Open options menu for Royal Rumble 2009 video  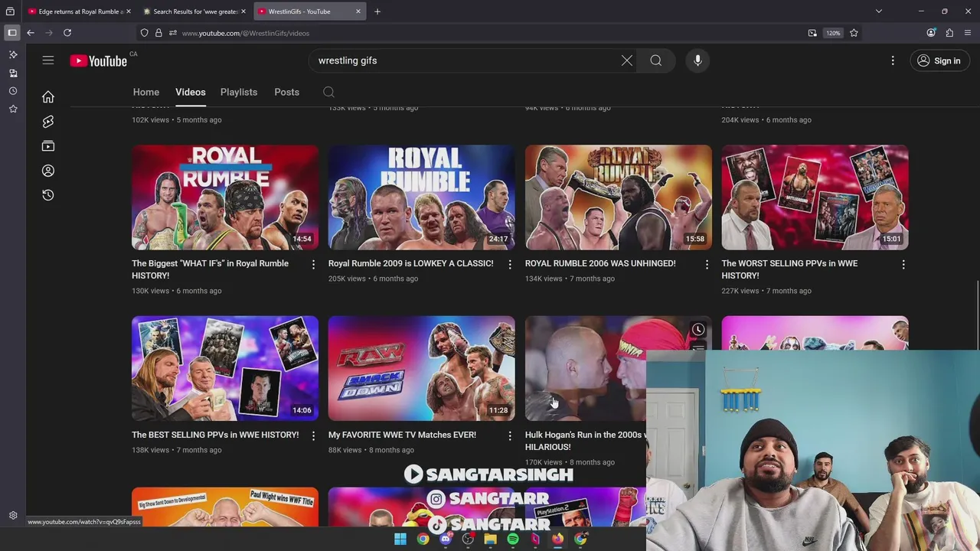[510, 264]
